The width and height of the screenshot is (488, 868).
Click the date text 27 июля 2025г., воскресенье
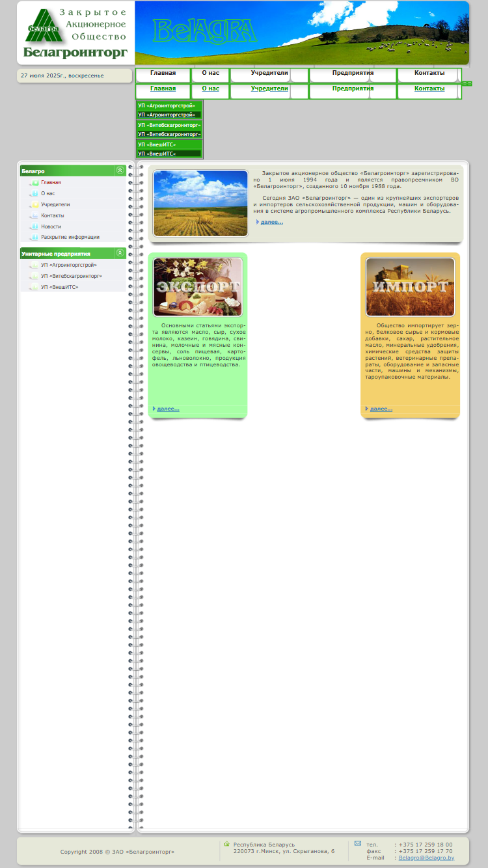[62, 75]
